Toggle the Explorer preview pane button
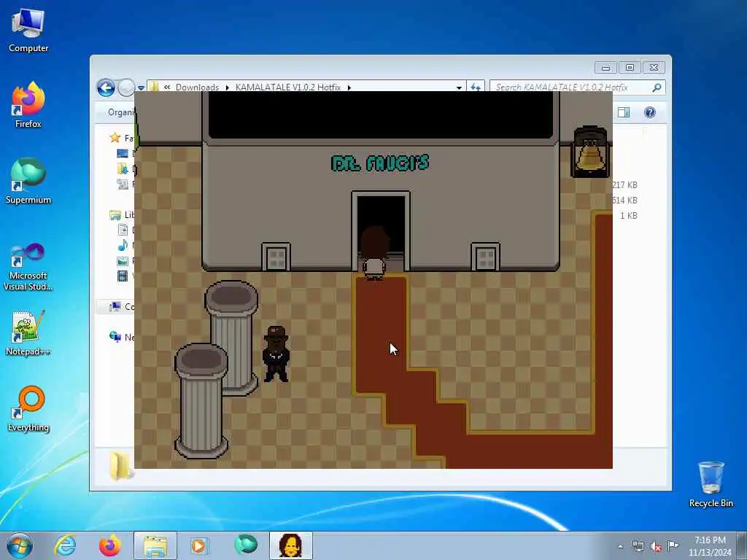The width and height of the screenshot is (747, 560). click(624, 112)
